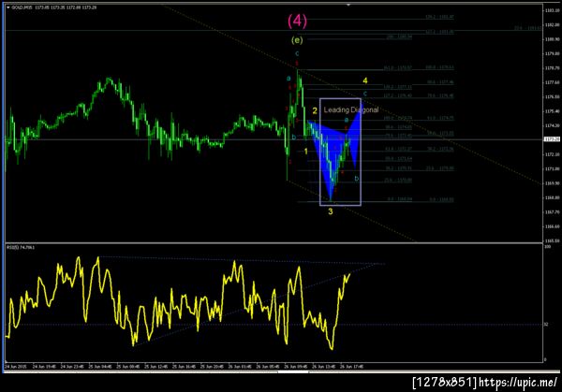Select the cyan c label below (e)
562x392 pixels.
(x=297, y=53)
